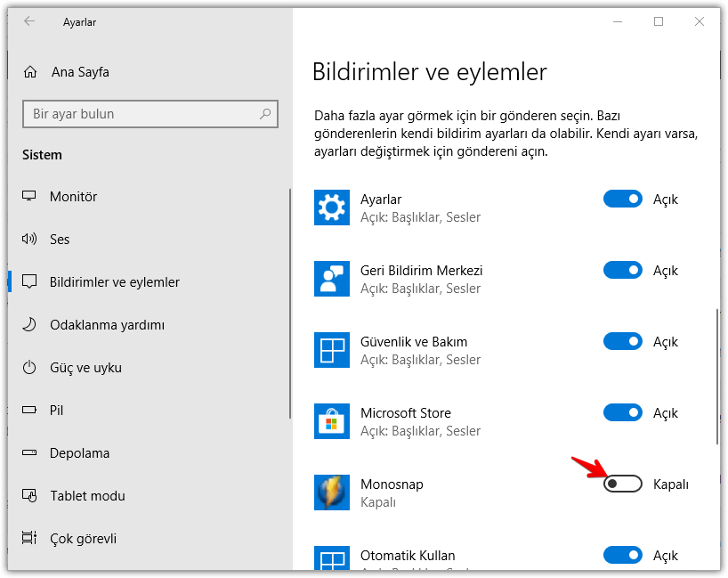Disable Otomatik Kullan notifications
728x578 pixels.
(623, 555)
